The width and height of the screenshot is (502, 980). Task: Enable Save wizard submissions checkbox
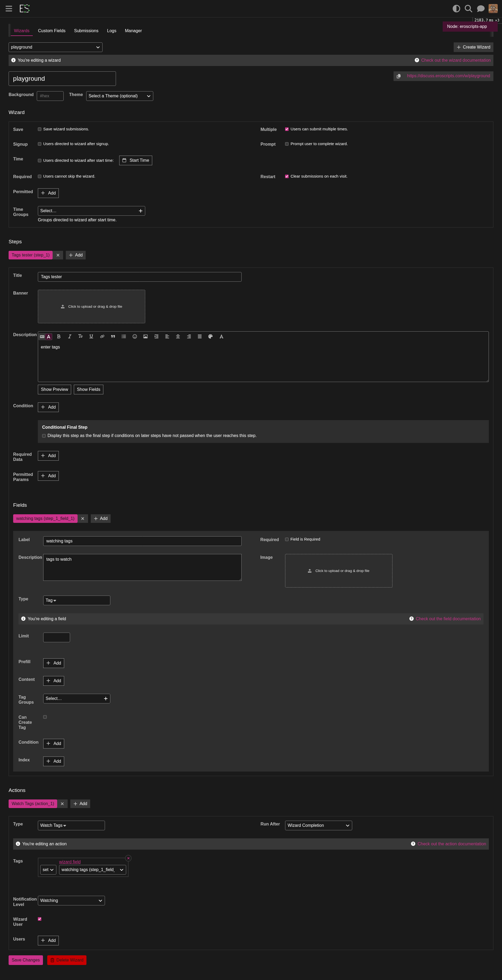click(x=39, y=129)
